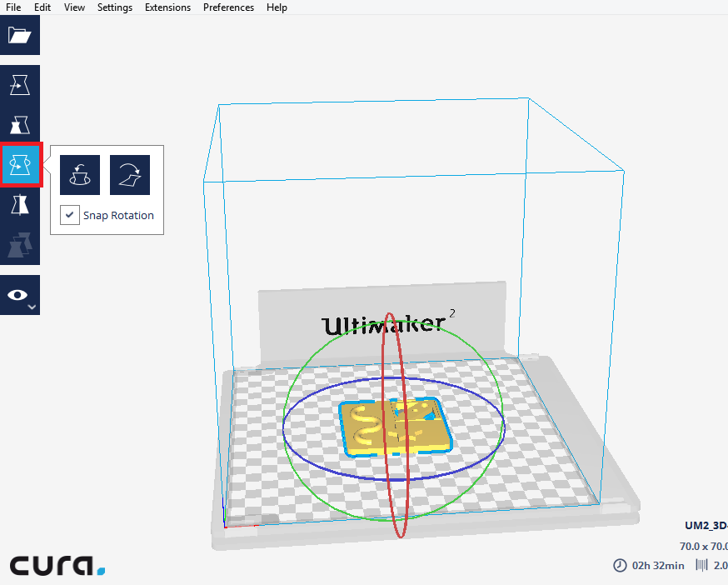This screenshot has height=585, width=728.
Task: Open the Settings menu
Action: click(115, 7)
